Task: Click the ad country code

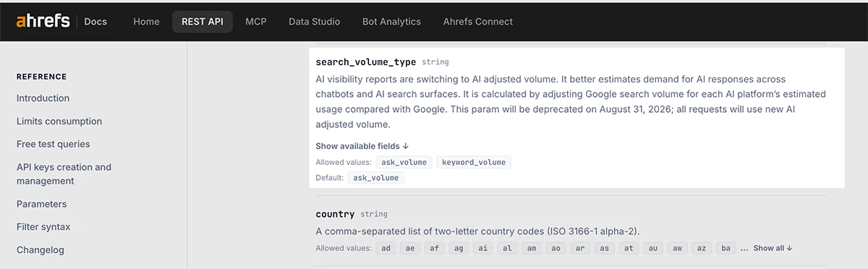Action: click(x=386, y=248)
